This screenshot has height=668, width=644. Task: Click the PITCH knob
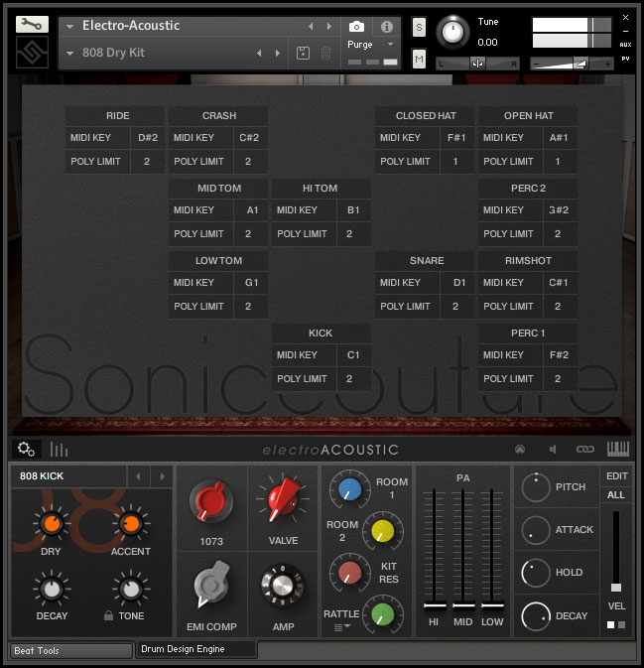536,487
